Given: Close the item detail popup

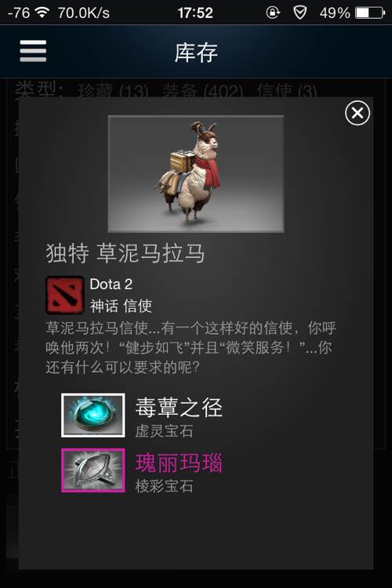Looking at the screenshot, I should pos(358,113).
